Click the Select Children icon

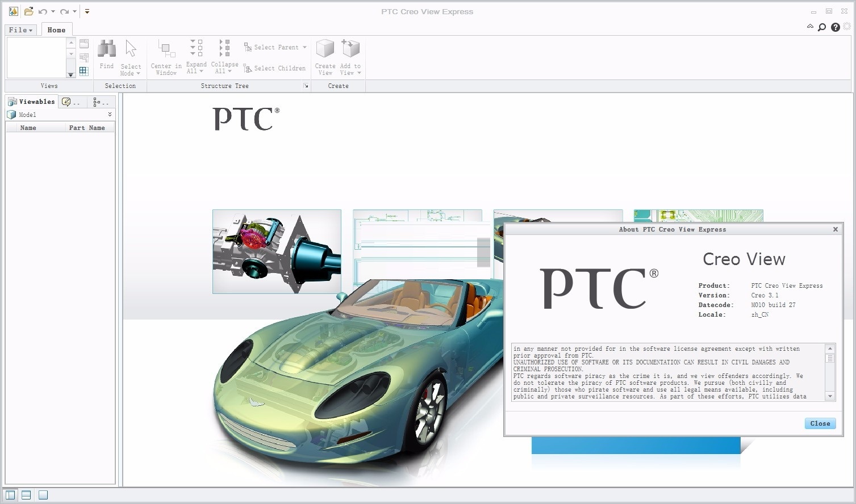(248, 69)
